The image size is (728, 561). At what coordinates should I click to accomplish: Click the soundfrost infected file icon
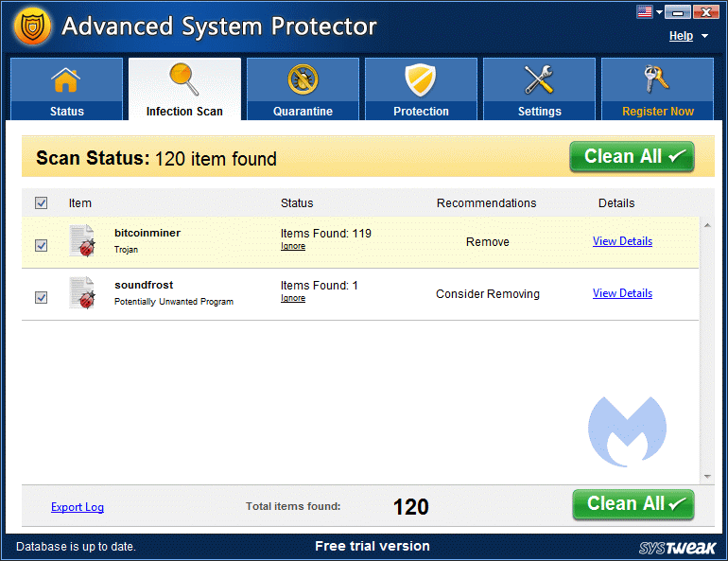tap(82, 292)
